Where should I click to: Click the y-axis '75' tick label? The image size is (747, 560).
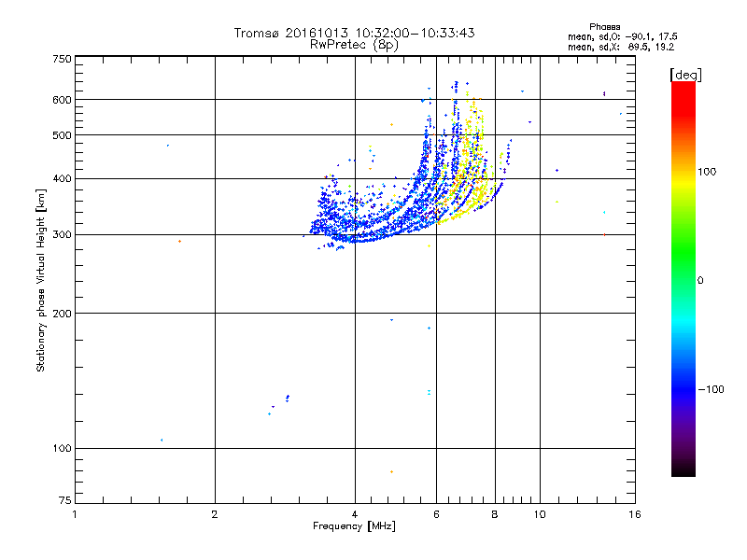65,500
